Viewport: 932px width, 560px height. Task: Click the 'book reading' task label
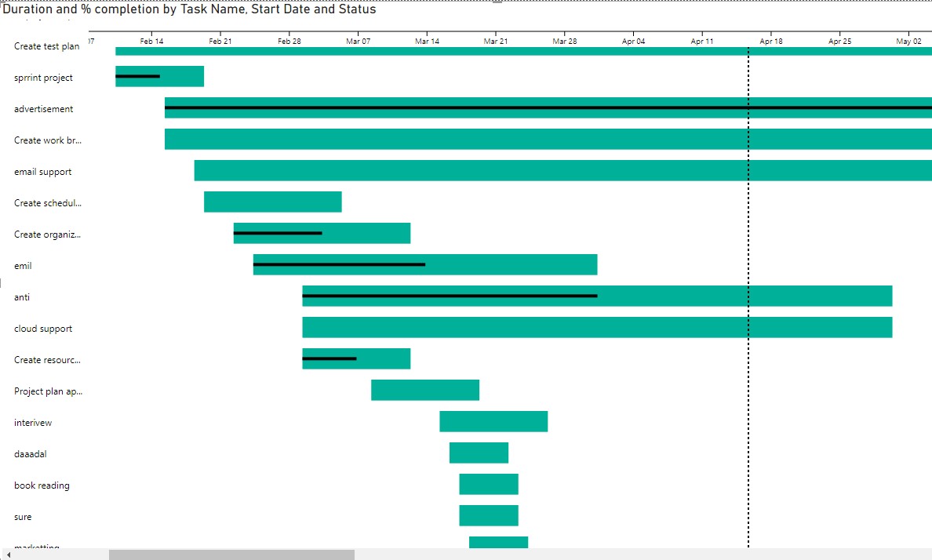[42, 485]
